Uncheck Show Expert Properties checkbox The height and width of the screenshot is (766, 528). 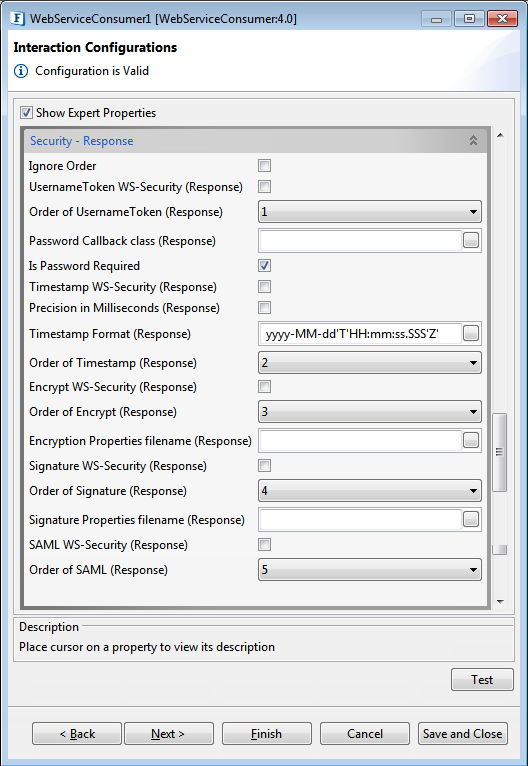[x=26, y=113]
